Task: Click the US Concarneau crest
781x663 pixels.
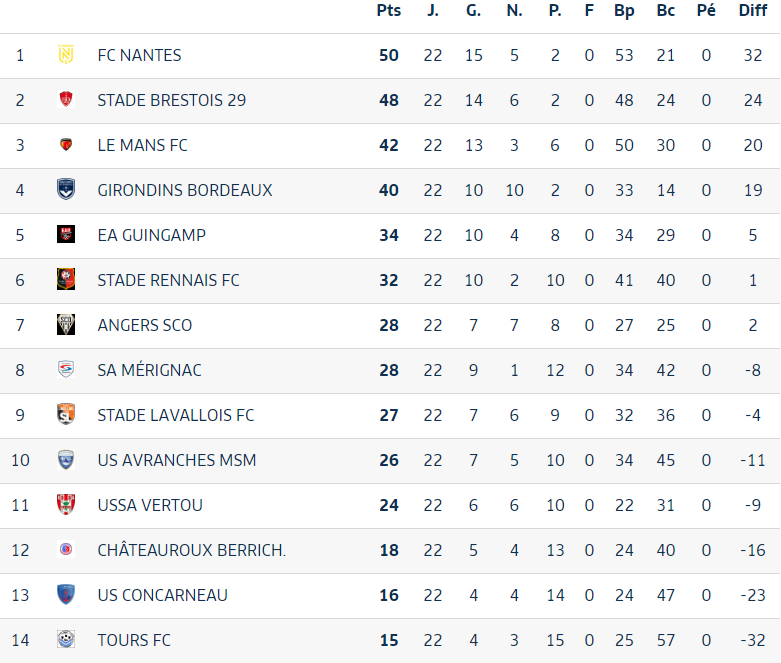Action: 66,595
